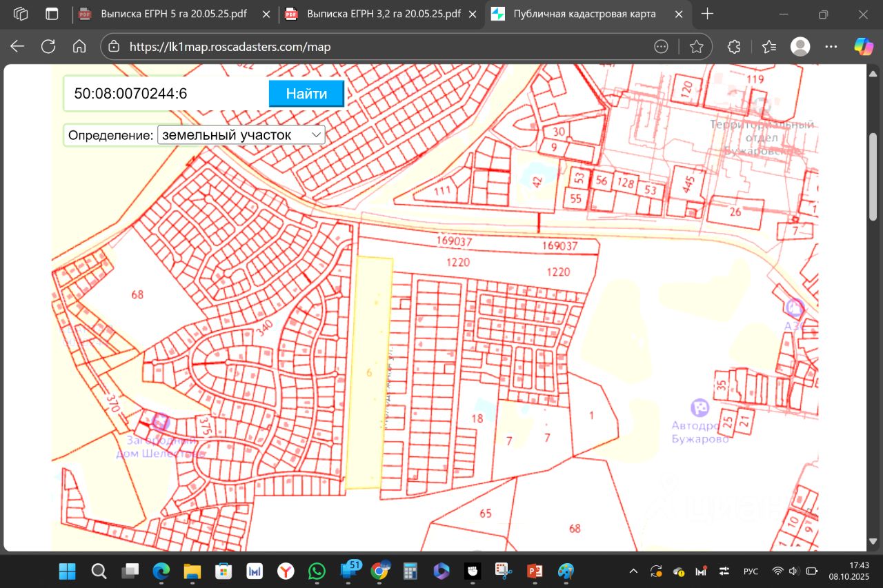The height and width of the screenshot is (588, 883).
Task: Expand the Определение object type dropdown
Action: tap(241, 135)
